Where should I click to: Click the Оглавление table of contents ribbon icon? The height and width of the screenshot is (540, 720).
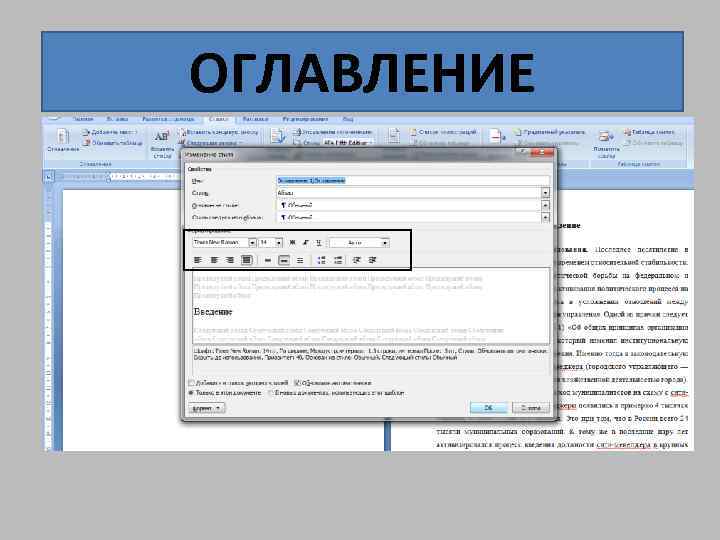(x=63, y=140)
